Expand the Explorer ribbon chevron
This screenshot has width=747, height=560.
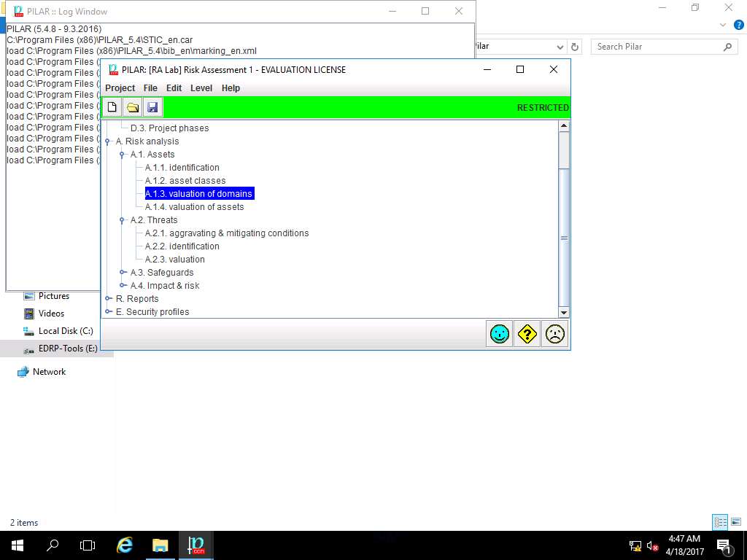(x=723, y=26)
